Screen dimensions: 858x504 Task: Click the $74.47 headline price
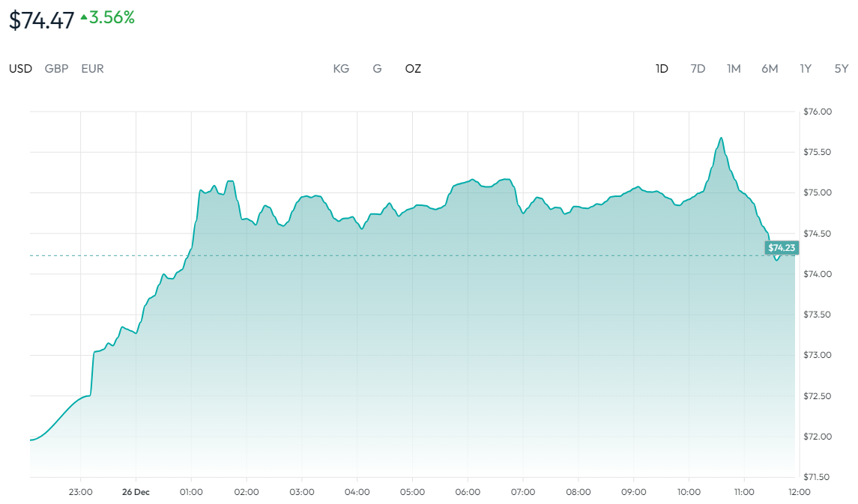[42, 20]
